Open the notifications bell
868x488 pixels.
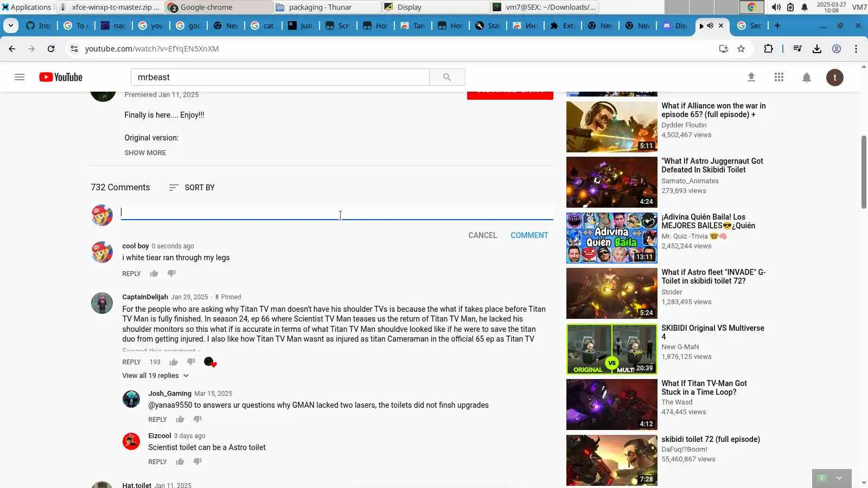point(807,77)
